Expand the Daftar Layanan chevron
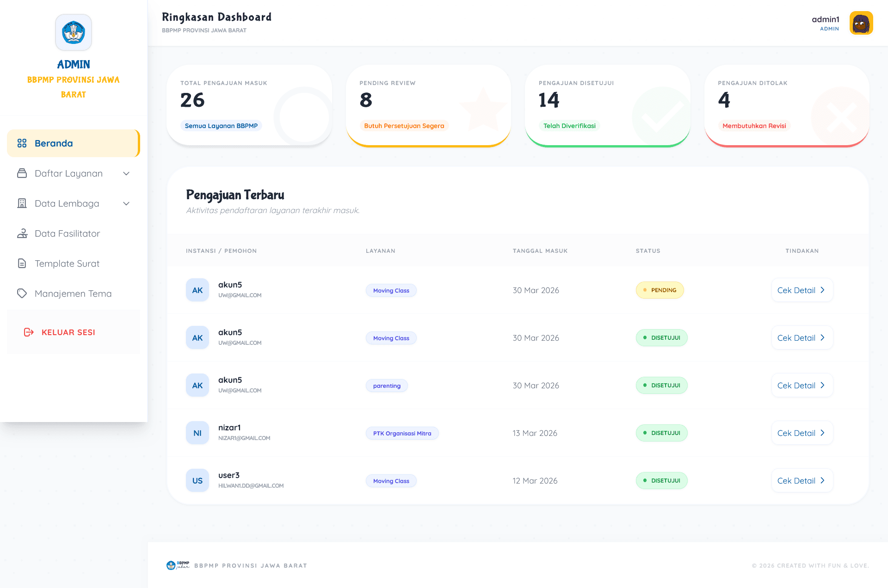Image resolution: width=888 pixels, height=588 pixels. click(126, 173)
